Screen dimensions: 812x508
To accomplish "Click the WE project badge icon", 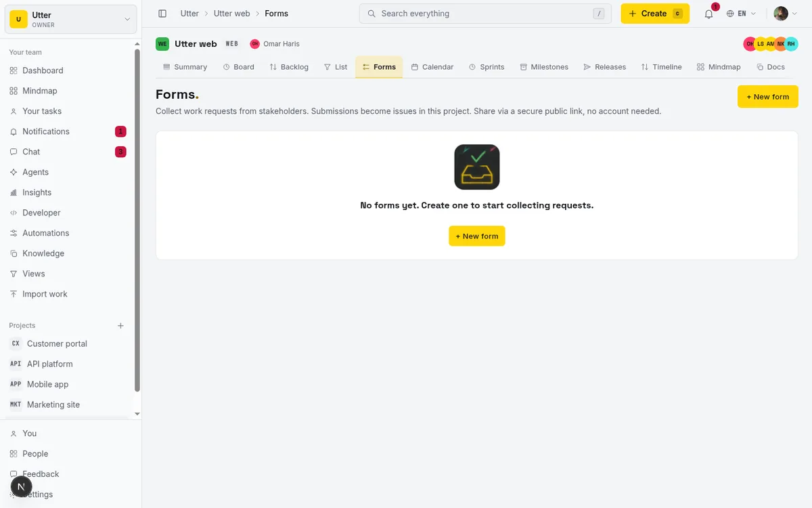I will tap(162, 44).
